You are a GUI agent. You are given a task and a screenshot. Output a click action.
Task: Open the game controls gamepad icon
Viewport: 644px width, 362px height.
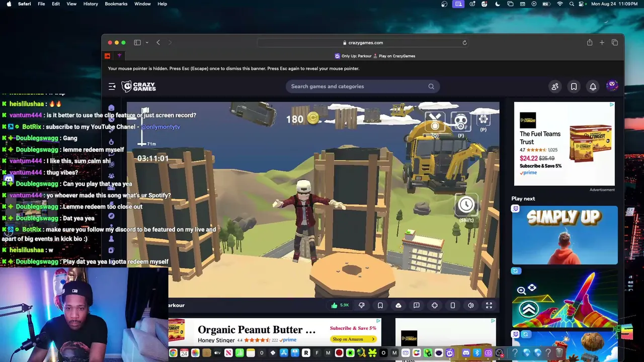tap(435, 305)
